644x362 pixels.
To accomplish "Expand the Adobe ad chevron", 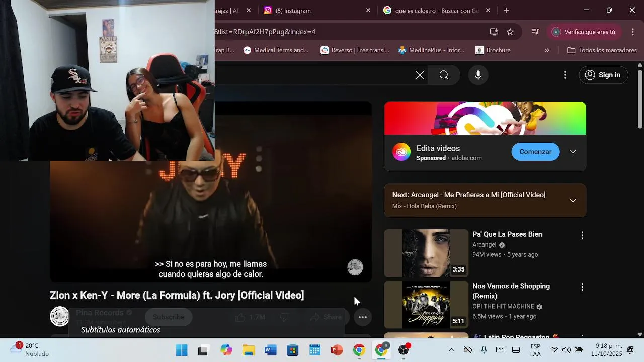I will tap(573, 152).
